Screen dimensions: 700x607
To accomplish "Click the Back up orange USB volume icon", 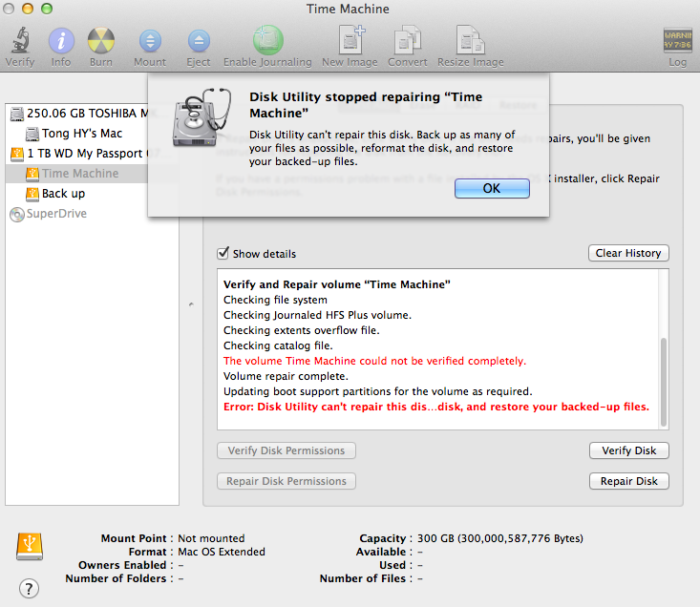I will (32, 194).
